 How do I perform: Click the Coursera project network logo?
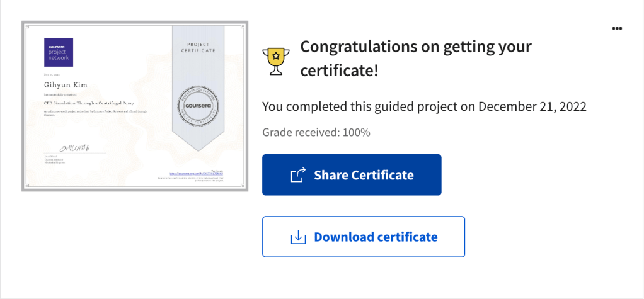pos(59,53)
